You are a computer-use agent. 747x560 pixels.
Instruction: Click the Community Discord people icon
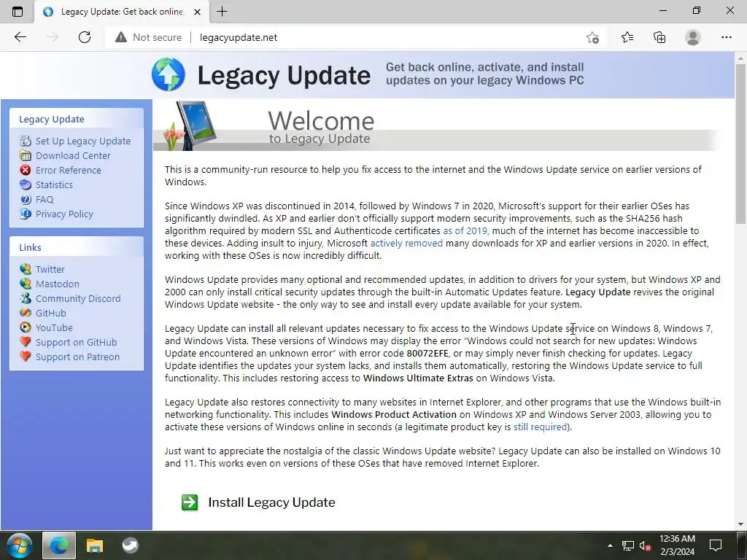point(26,298)
